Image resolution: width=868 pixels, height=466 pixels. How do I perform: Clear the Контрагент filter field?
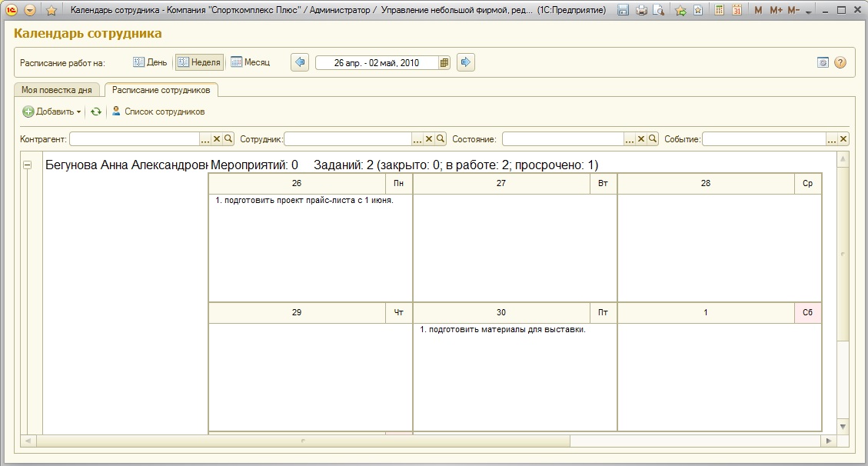coord(217,139)
